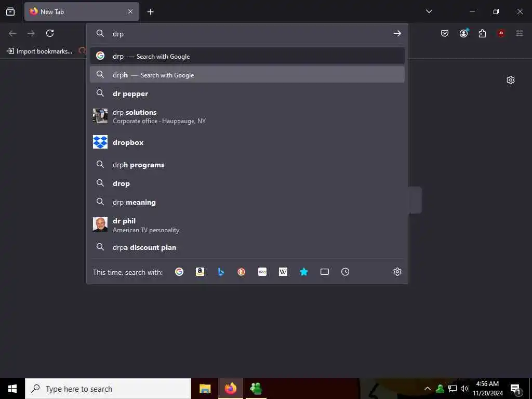Open the notification center
This screenshot has width=532, height=399.
click(x=516, y=389)
